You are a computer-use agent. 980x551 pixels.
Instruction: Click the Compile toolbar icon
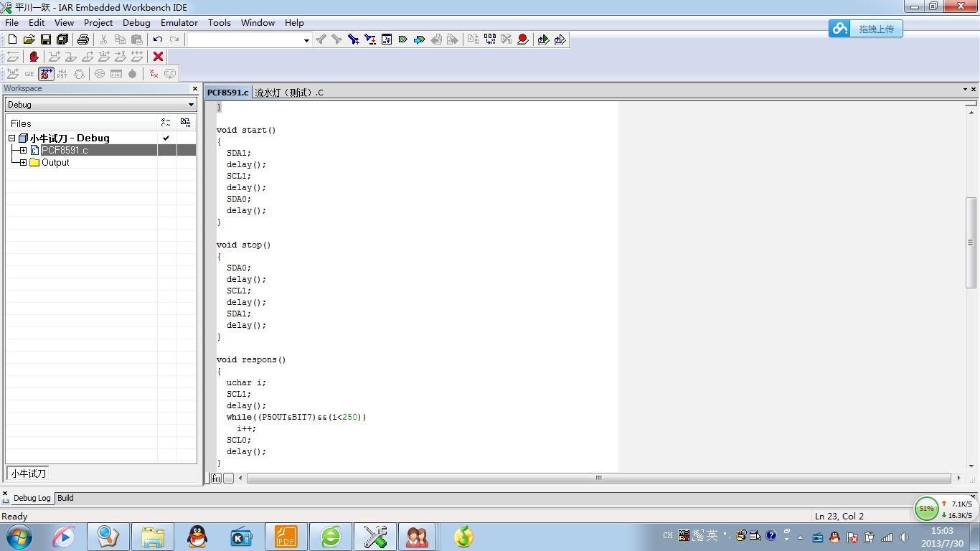click(473, 39)
